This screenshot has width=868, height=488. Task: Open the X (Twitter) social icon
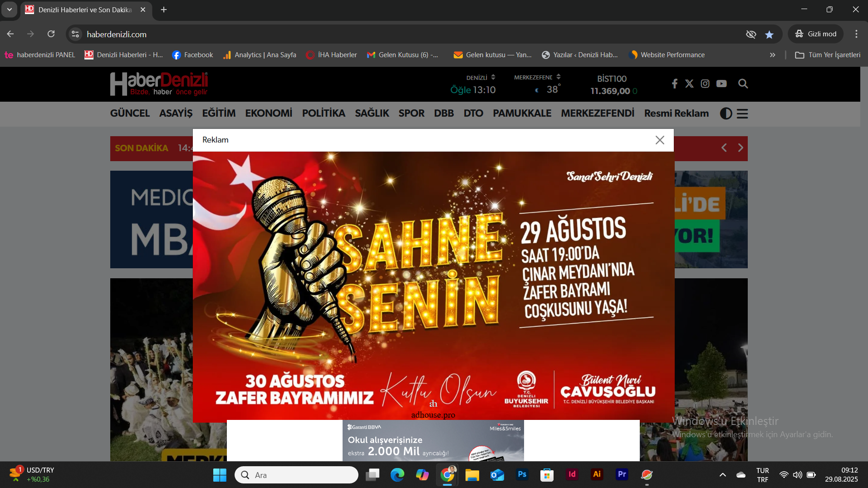point(689,84)
